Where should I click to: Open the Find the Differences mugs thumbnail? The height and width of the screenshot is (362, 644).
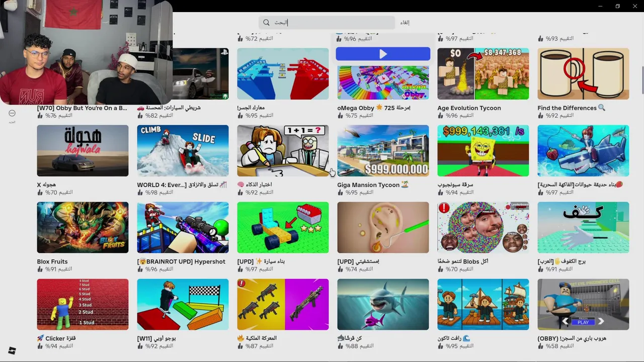[x=583, y=74]
